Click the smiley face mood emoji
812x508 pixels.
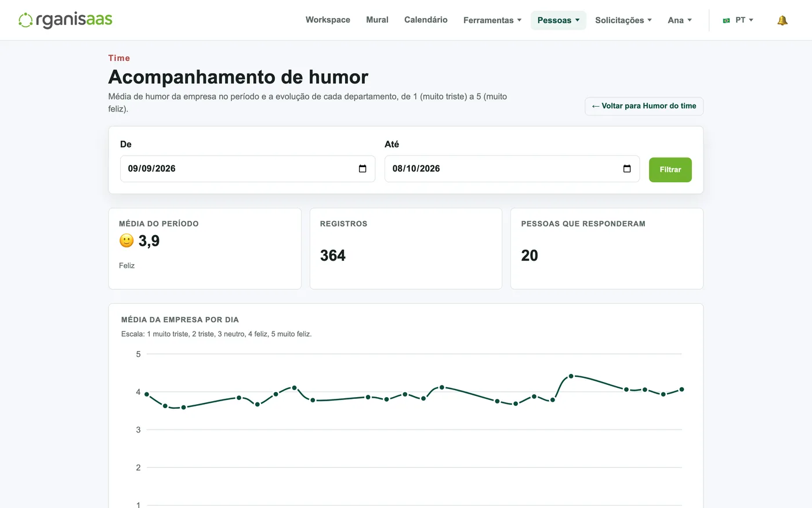[126, 240]
